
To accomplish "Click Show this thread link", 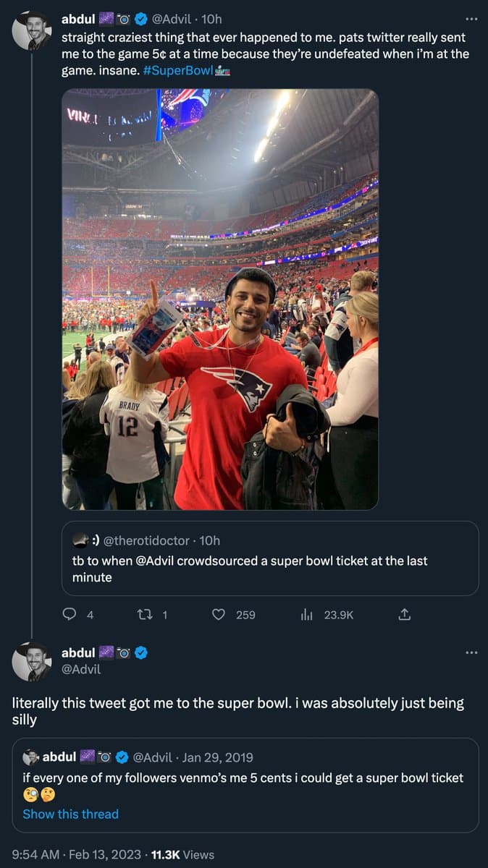I will (70, 814).
